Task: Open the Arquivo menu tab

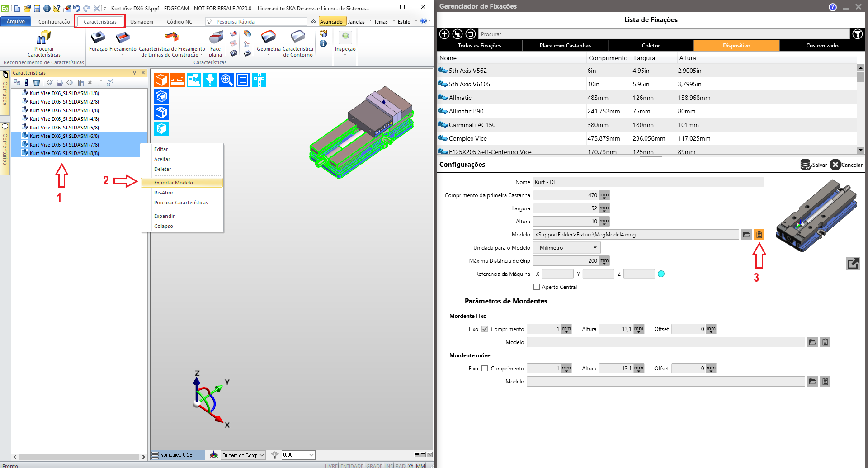Action: point(16,21)
